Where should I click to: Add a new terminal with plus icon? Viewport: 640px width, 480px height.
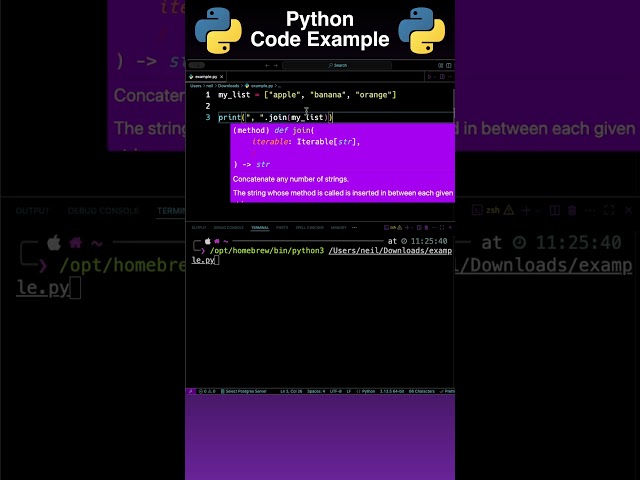(x=407, y=227)
